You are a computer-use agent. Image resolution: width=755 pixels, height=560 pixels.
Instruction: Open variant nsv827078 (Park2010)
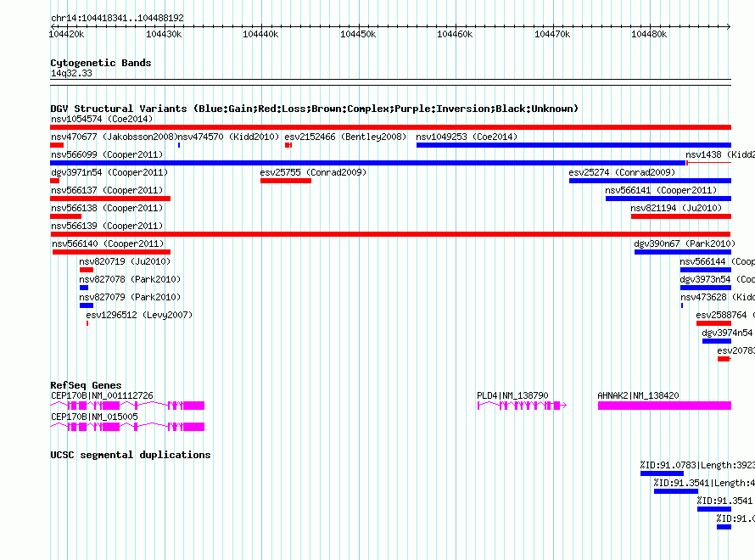coord(130,279)
